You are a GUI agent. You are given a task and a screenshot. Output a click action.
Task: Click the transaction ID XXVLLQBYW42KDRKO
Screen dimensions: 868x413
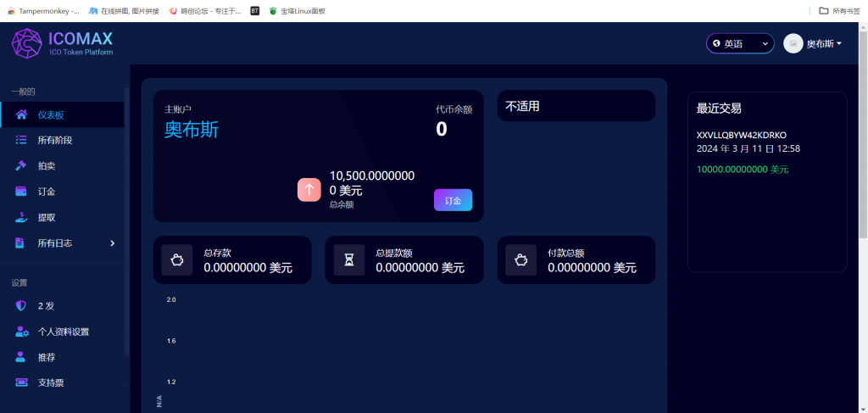[x=741, y=135]
